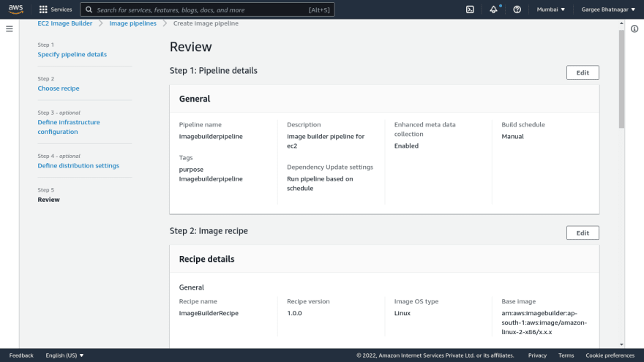Open the Services grid menu
Image resolution: width=644 pixels, height=362 pixels.
coord(55,10)
